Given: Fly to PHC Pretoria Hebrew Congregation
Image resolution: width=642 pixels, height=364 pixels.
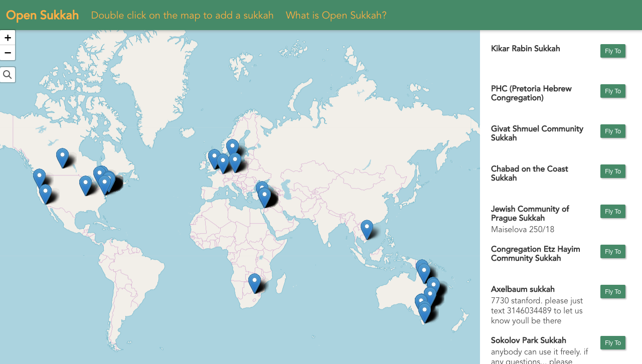Looking at the screenshot, I should (x=613, y=91).
